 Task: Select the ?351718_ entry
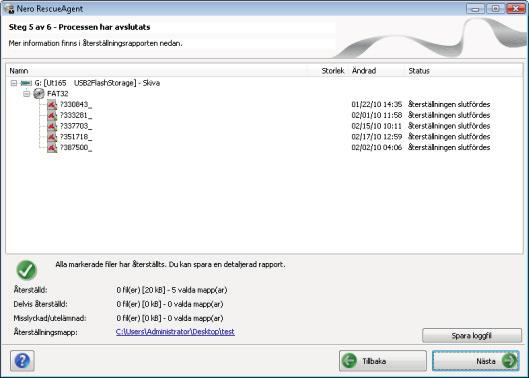tap(76, 137)
